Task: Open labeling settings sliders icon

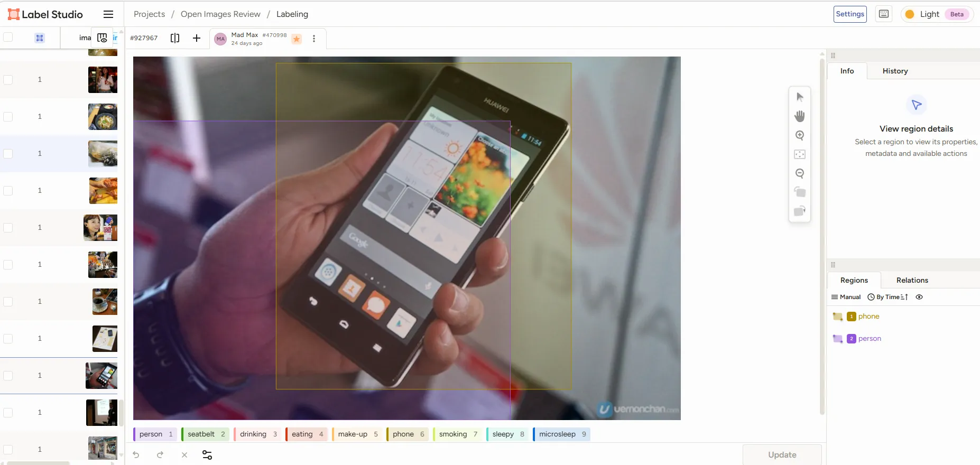Action: click(x=207, y=455)
